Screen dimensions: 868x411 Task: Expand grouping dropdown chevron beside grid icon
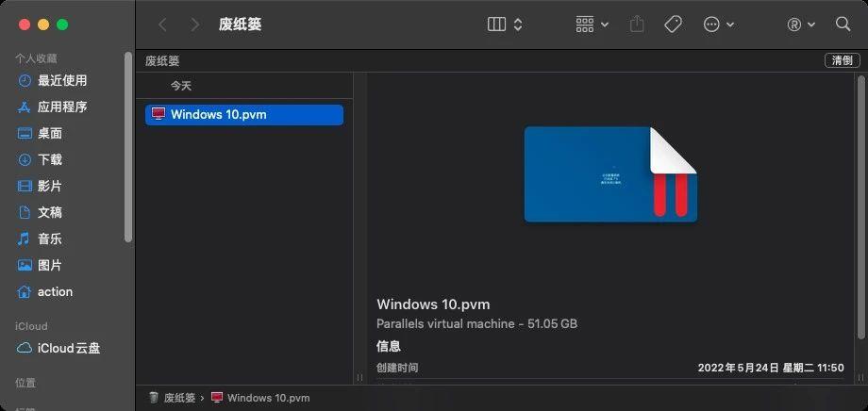coord(605,25)
